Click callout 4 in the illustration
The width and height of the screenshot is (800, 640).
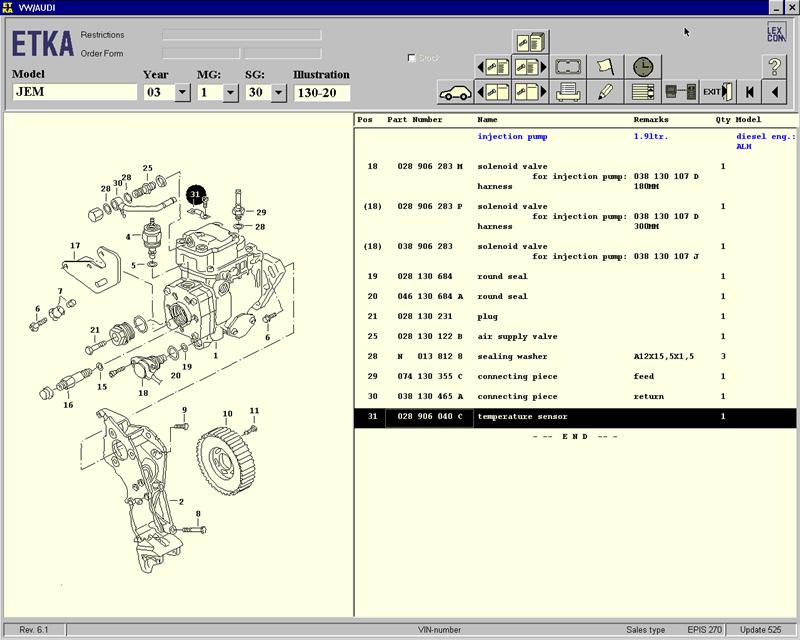coord(128,236)
